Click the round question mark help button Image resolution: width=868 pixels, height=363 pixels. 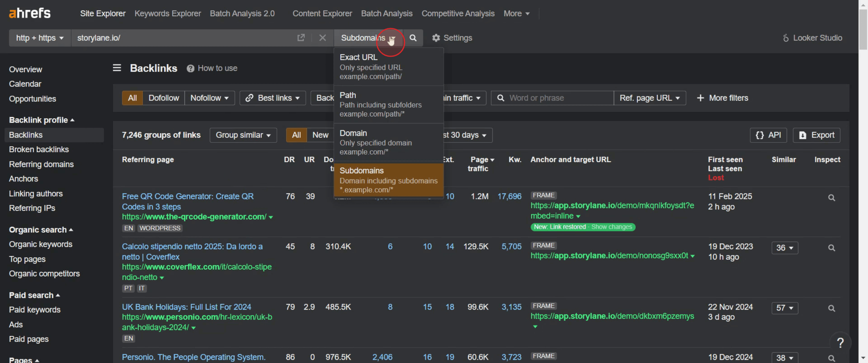click(x=840, y=343)
